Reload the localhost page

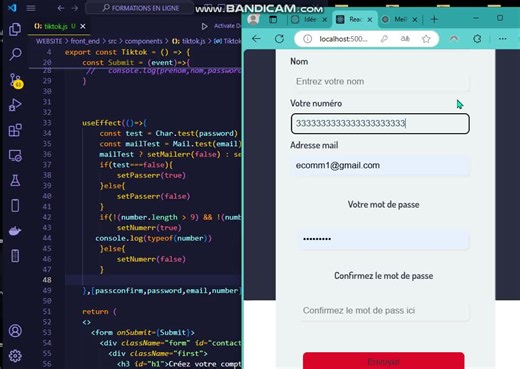pos(279,39)
